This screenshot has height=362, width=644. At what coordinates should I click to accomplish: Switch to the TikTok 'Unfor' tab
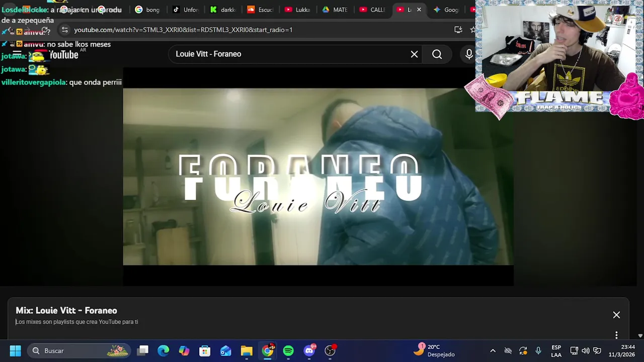tap(185, 10)
